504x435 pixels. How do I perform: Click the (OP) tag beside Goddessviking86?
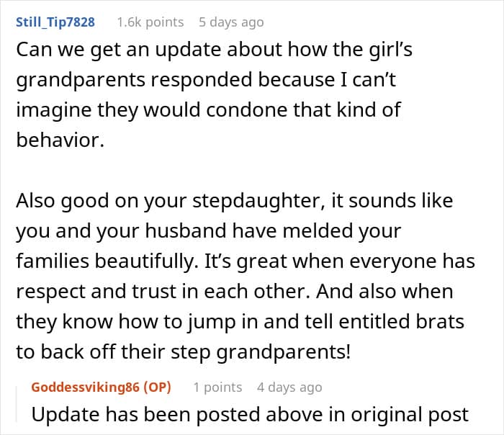coord(157,387)
